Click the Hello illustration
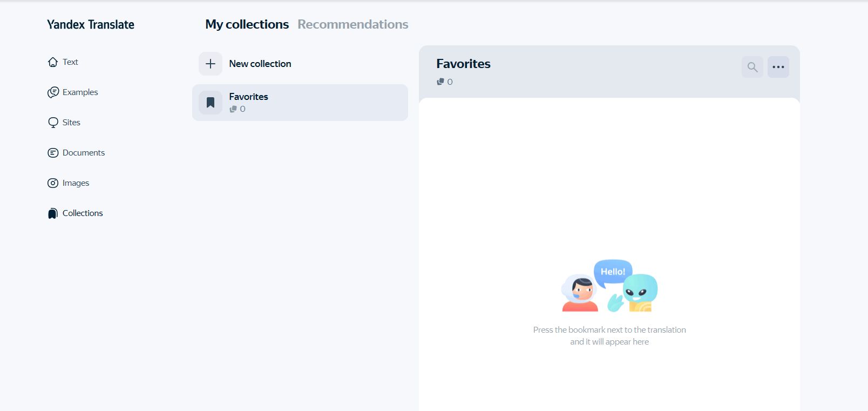This screenshot has width=868, height=411. pyautogui.click(x=609, y=286)
